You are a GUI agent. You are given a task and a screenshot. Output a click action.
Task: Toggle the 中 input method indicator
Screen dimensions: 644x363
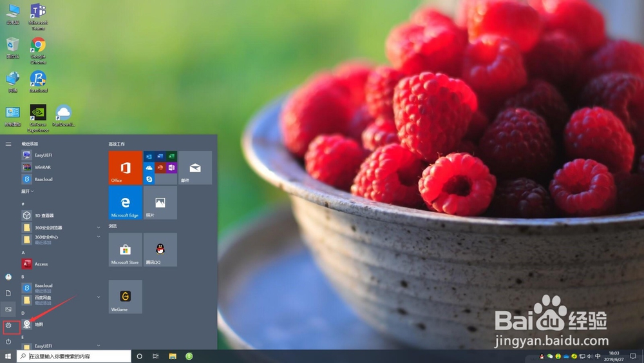point(598,356)
